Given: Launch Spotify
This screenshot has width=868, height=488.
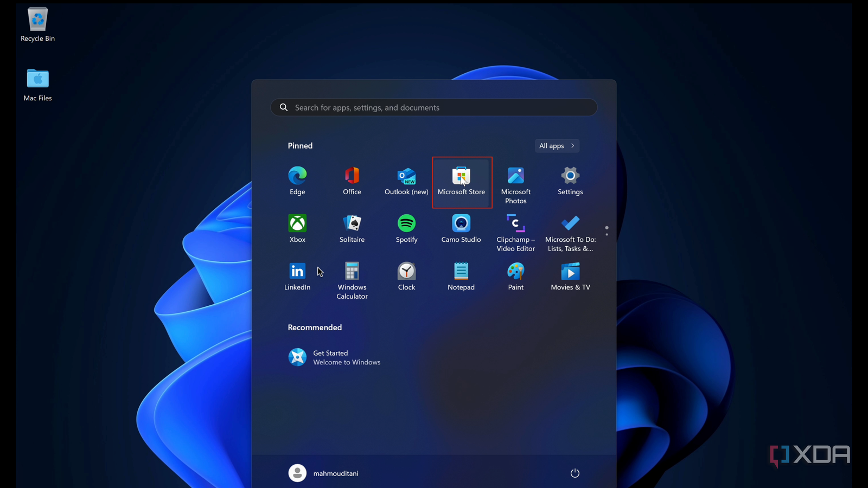Looking at the screenshot, I should point(406,229).
